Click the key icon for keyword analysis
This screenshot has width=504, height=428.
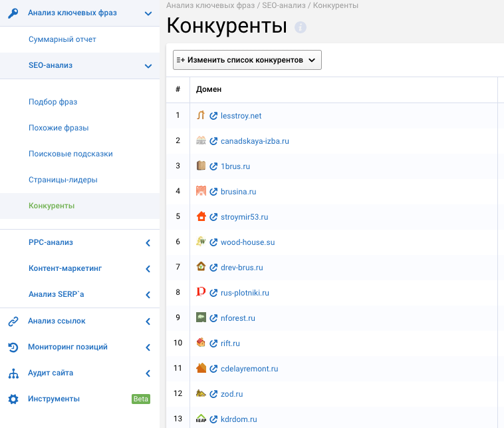(13, 13)
